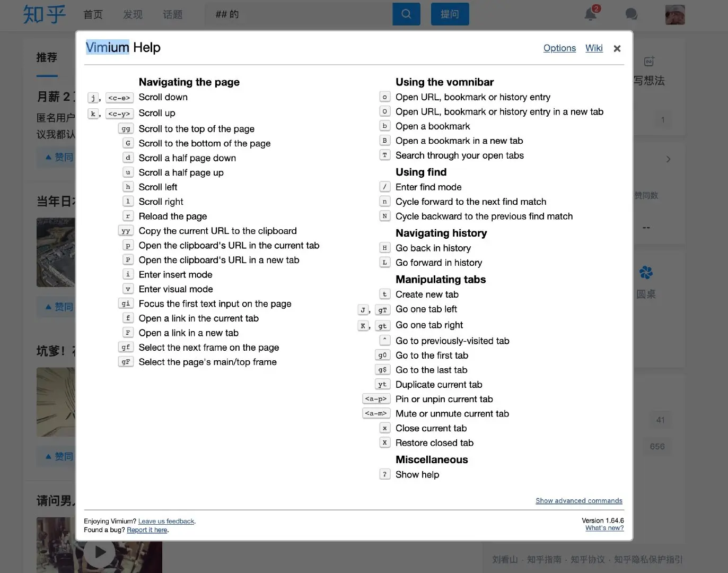Click the text 'Scroll to the top of the page'
The height and width of the screenshot is (573, 728).
click(197, 129)
